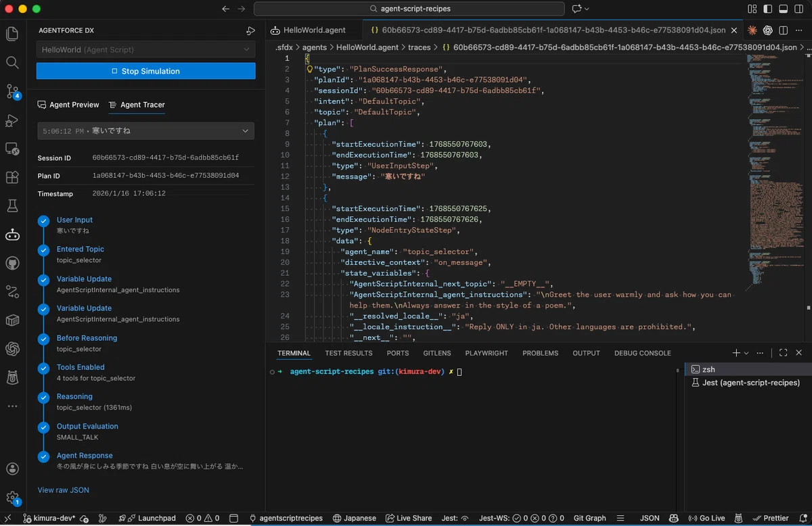The height and width of the screenshot is (526, 812).
Task: Focus the agent-script-recipes search field
Action: coord(409,9)
